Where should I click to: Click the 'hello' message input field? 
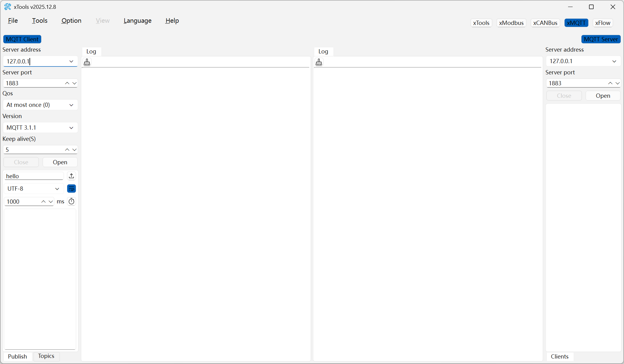click(x=34, y=176)
